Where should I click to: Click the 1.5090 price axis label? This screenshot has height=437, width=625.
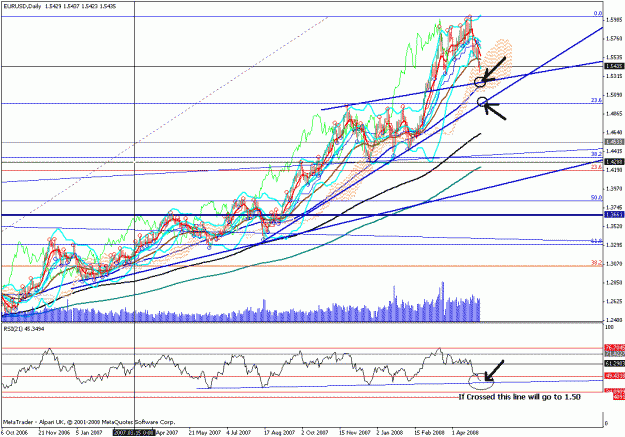[614, 95]
